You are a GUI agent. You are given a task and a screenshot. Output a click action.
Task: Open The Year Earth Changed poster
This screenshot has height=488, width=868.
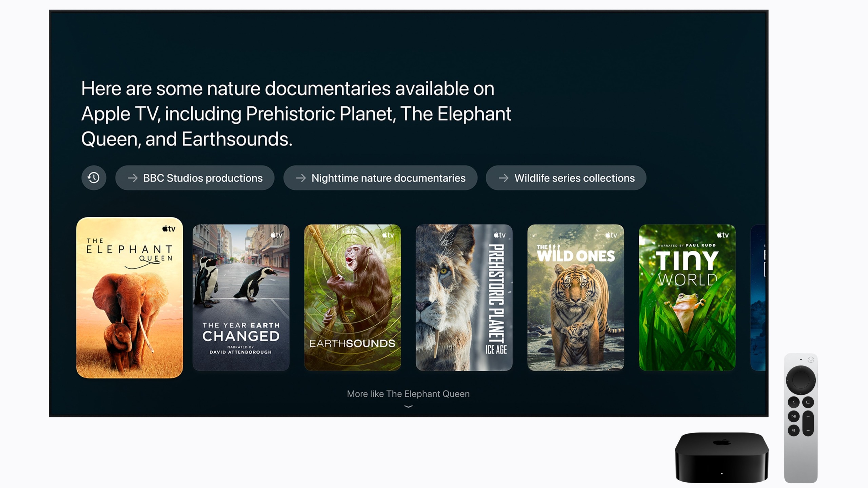(241, 298)
